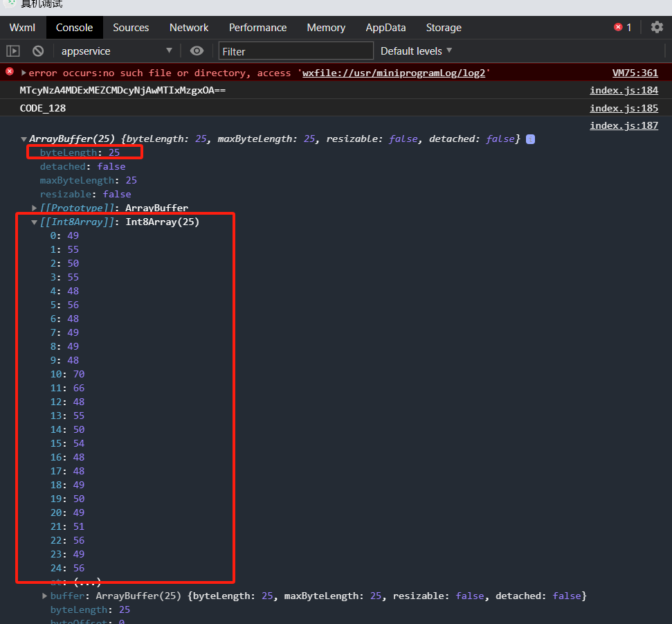Open DevTools settings gear icon

(657, 28)
